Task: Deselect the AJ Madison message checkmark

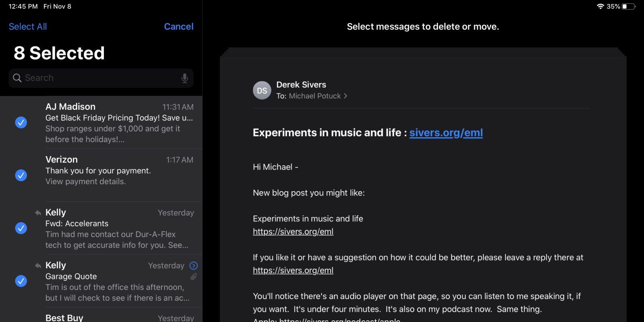Action: click(x=21, y=122)
